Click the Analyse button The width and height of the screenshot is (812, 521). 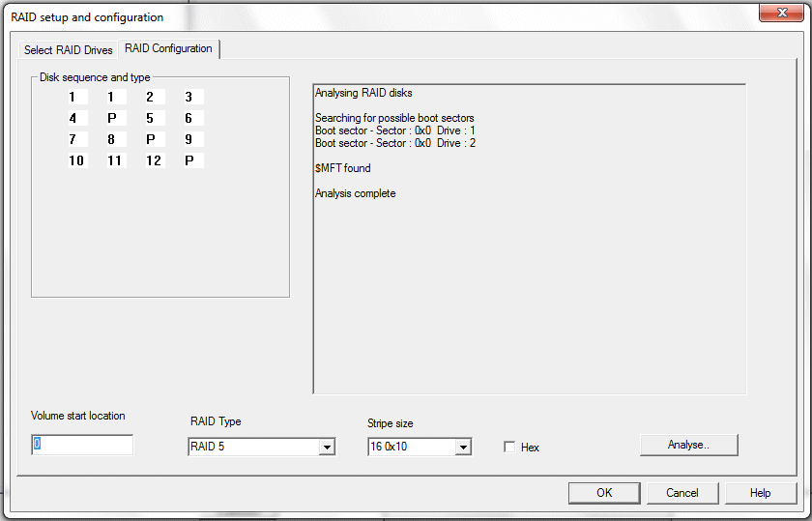coord(688,445)
